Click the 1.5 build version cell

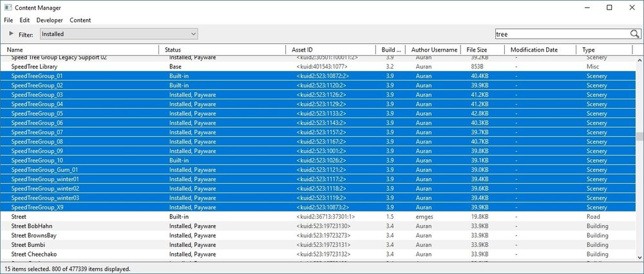click(390, 217)
